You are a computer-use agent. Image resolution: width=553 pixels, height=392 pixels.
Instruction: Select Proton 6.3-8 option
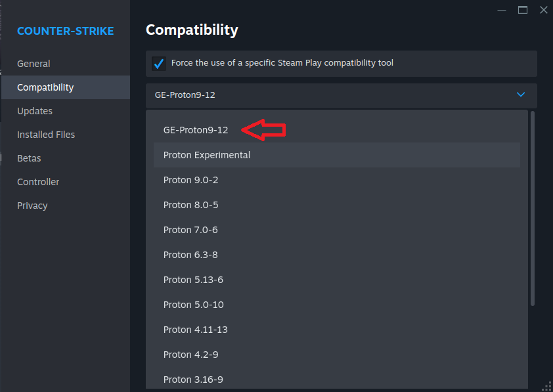pos(190,255)
